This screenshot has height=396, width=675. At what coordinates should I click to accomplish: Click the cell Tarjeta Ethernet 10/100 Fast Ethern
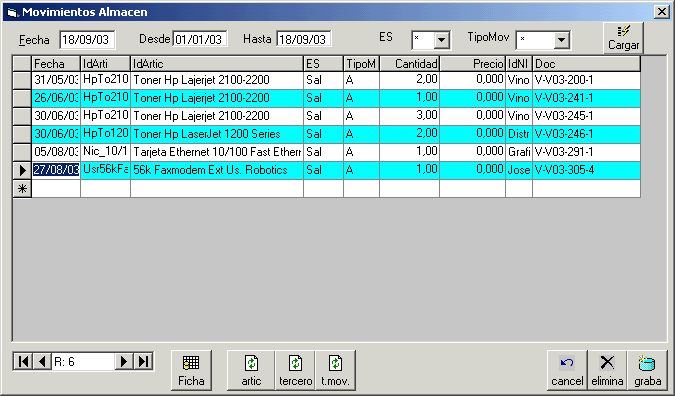(x=217, y=152)
